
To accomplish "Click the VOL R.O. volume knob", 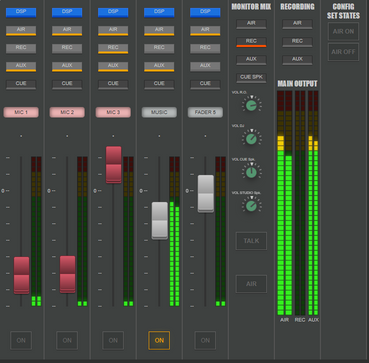I will coord(251,105).
